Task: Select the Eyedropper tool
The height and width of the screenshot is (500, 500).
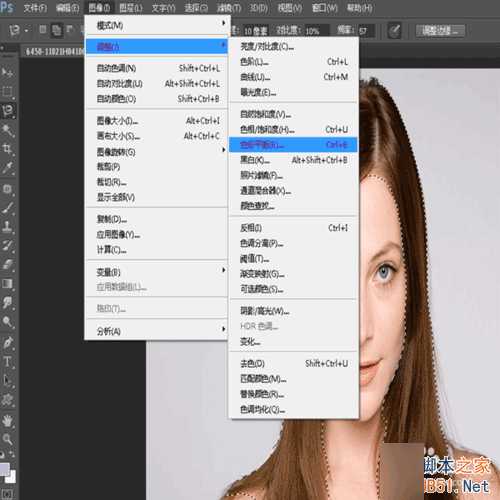Action: pos(7,168)
